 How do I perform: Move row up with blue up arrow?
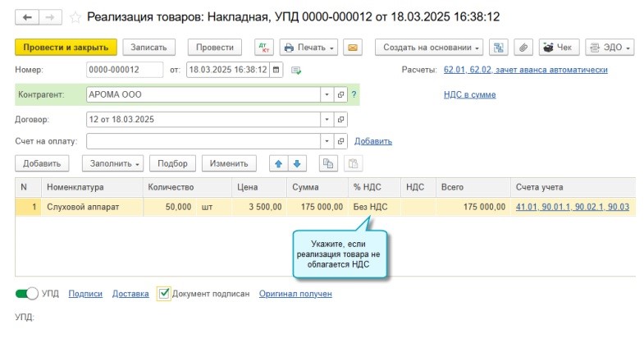pos(279,163)
